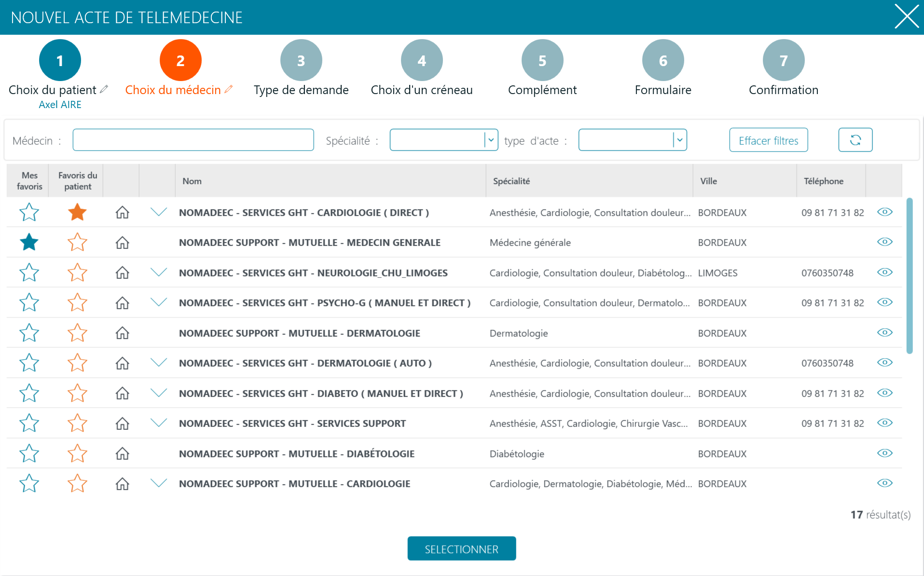This screenshot has width=924, height=576.
Task: View details eye icon for SERVICES SUPPORT row
Action: point(885,423)
